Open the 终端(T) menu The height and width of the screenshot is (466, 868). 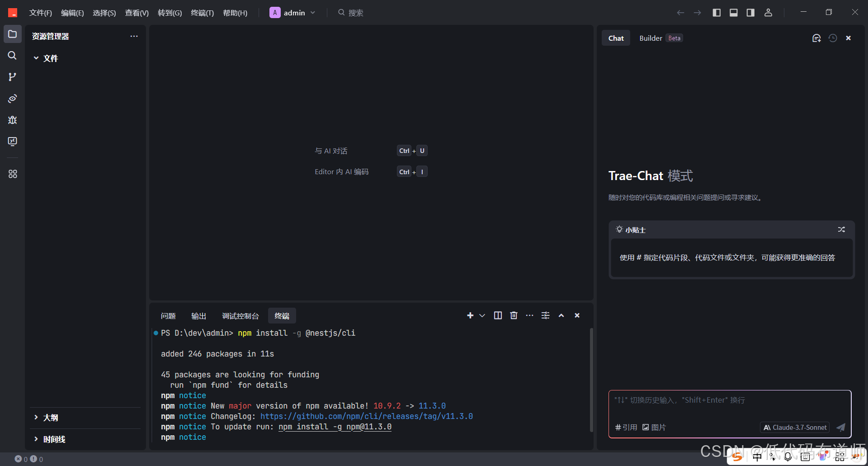(202, 13)
